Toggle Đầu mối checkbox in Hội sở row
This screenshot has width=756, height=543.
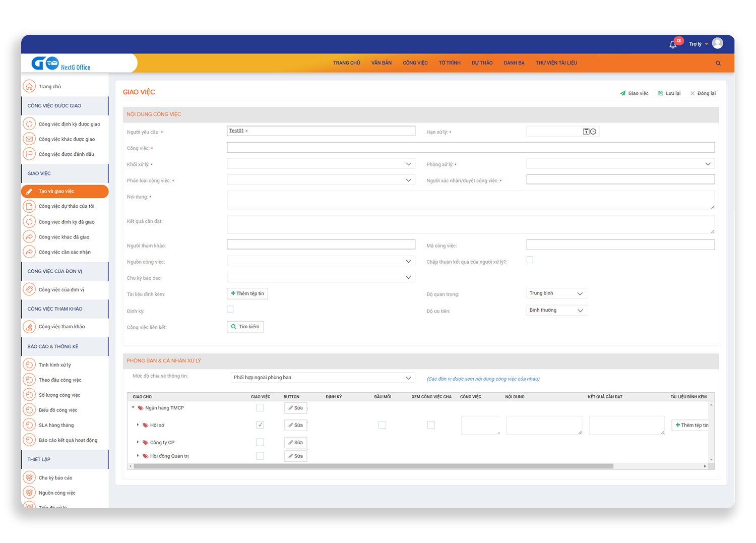[x=383, y=425]
